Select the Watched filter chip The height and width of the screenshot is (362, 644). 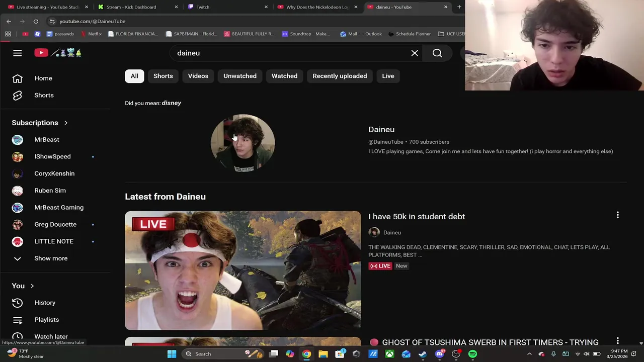click(x=284, y=76)
